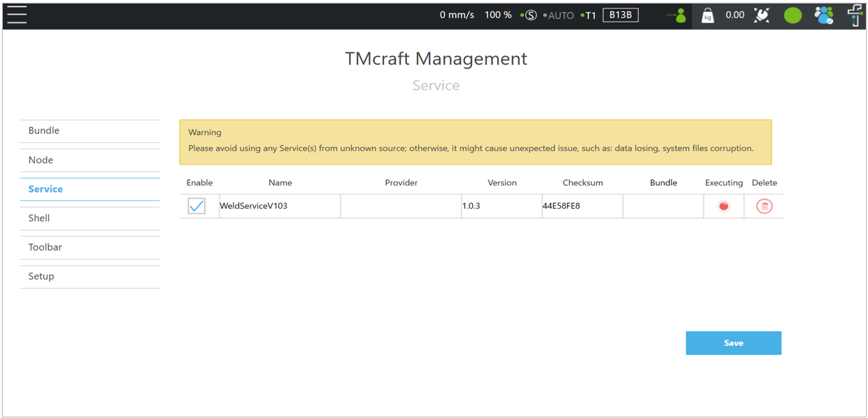Uncheck the Enable checkbox for WeldServiceV103
The width and height of the screenshot is (868, 418).
click(x=197, y=207)
